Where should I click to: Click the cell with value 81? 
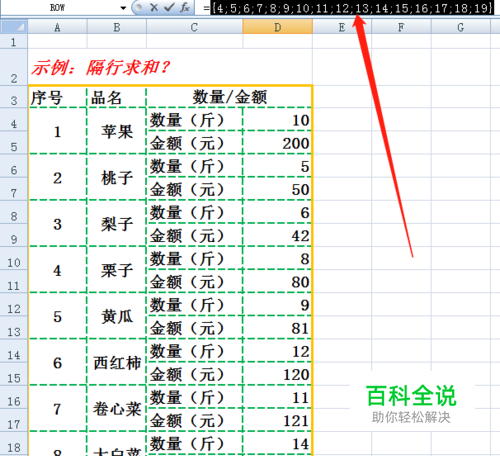277,328
